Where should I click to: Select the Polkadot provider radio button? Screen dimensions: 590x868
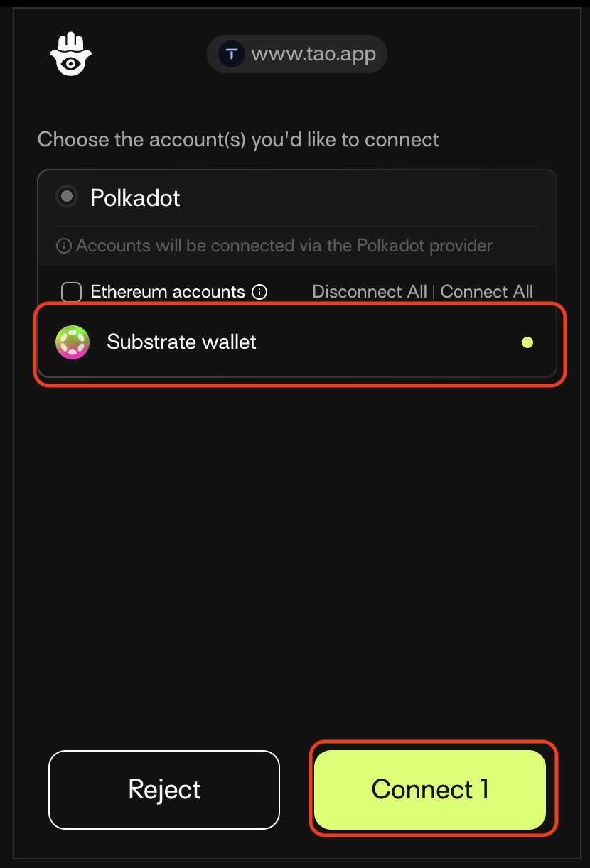tap(66, 197)
